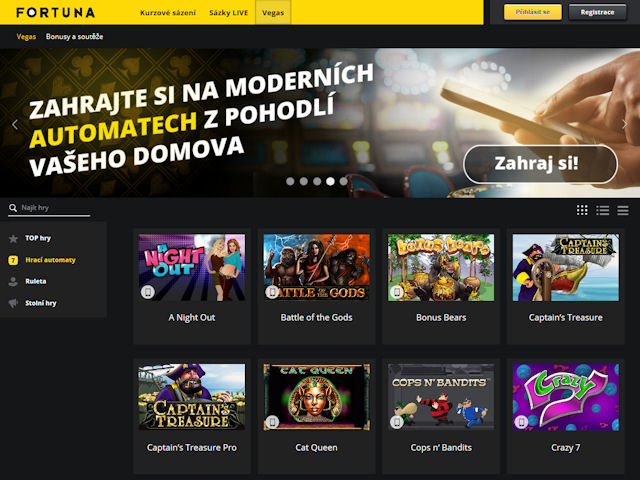Go to next banner slide arrow
The width and height of the screenshot is (640, 480).
(624, 124)
